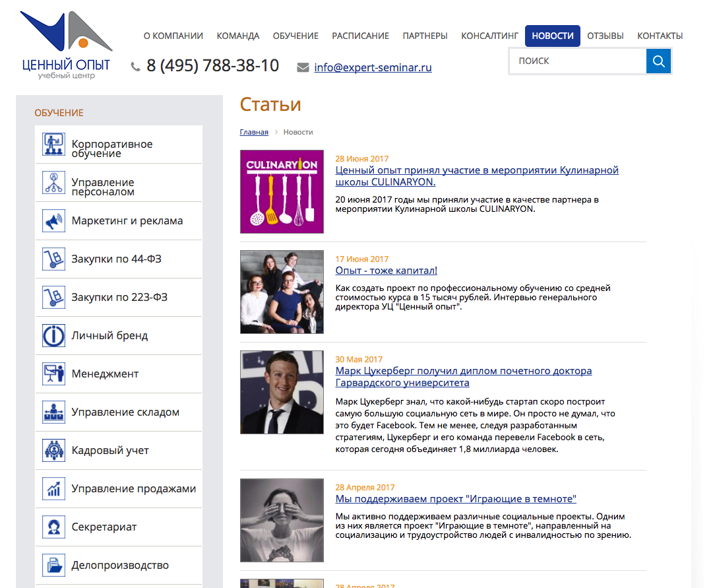The height and width of the screenshot is (588, 713).
Task: Follow the Главная breadcrumb link
Action: [x=254, y=132]
